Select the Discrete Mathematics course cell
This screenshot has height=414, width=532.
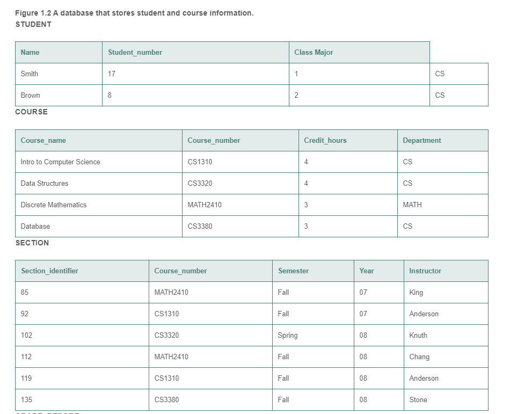pyautogui.click(x=54, y=205)
